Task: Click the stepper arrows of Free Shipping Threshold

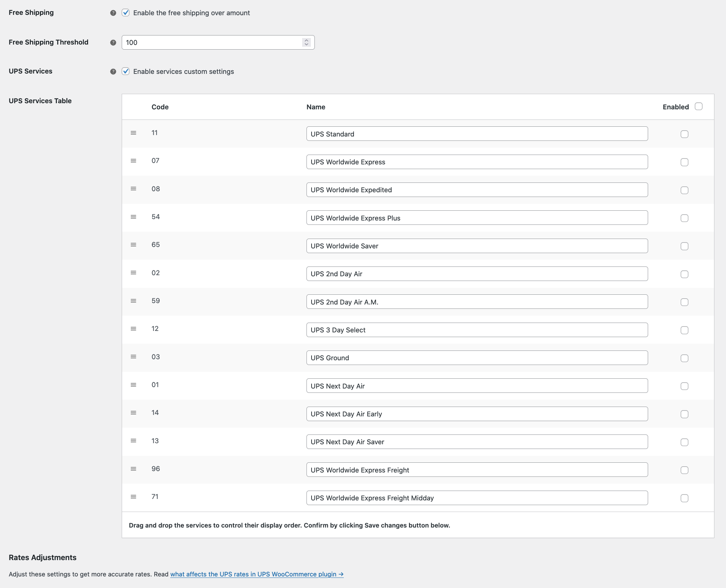Action: 306,42
